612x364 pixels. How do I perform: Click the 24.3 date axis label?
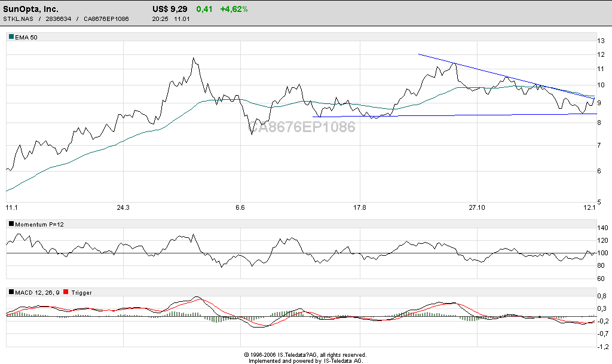coord(123,207)
